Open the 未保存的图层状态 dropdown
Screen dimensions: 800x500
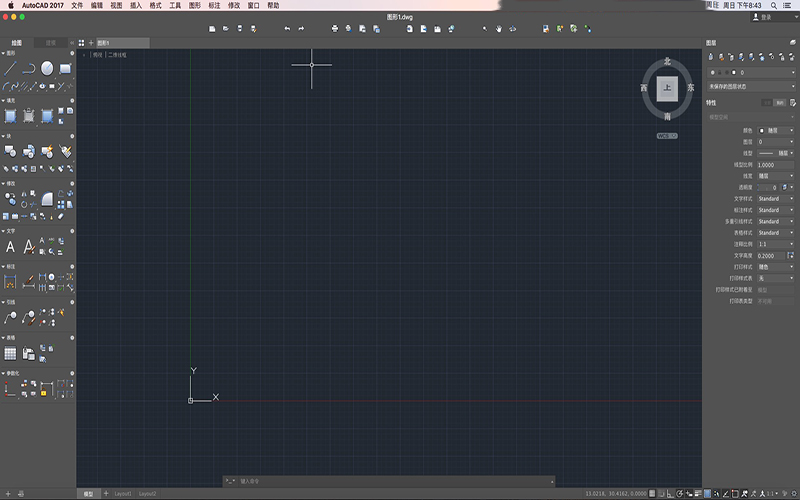coord(751,87)
